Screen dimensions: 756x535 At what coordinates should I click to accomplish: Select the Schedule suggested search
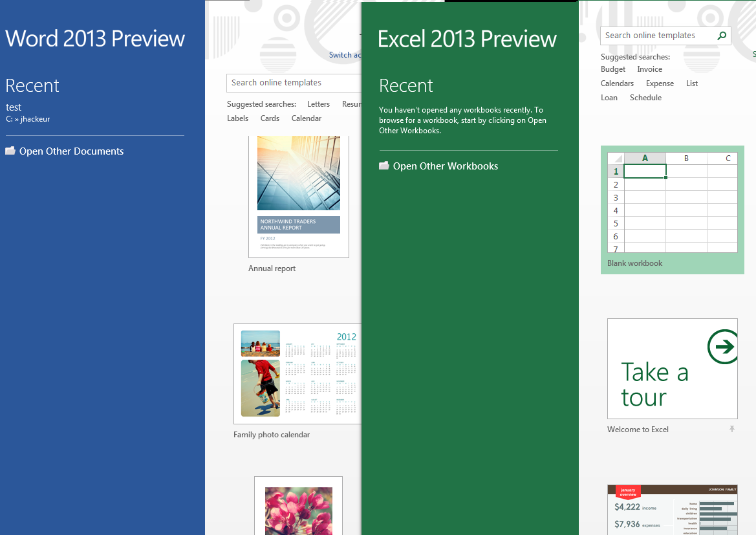[645, 98]
